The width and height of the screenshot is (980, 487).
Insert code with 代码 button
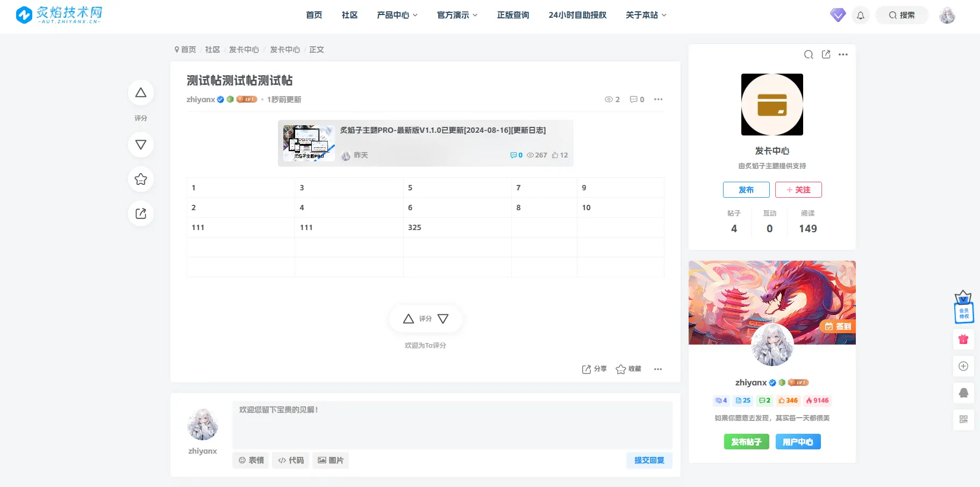point(291,460)
